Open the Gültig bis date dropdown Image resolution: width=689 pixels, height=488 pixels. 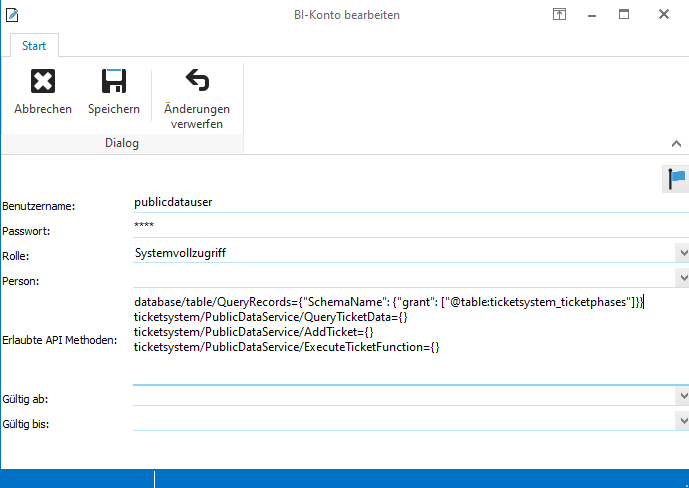click(x=682, y=421)
